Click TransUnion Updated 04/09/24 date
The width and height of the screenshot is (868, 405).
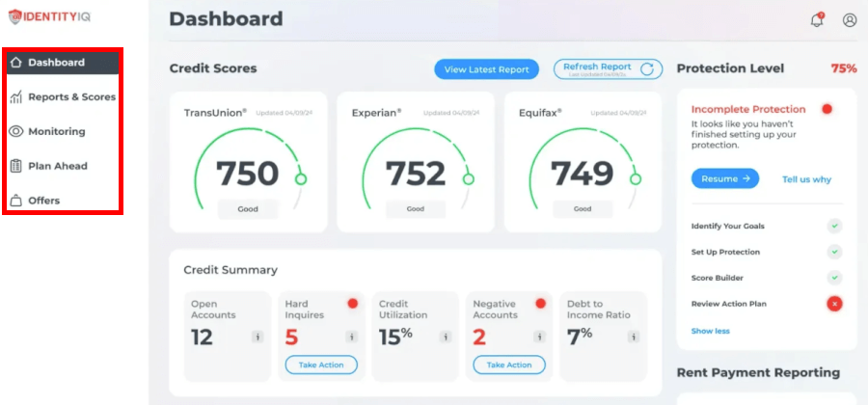point(284,113)
